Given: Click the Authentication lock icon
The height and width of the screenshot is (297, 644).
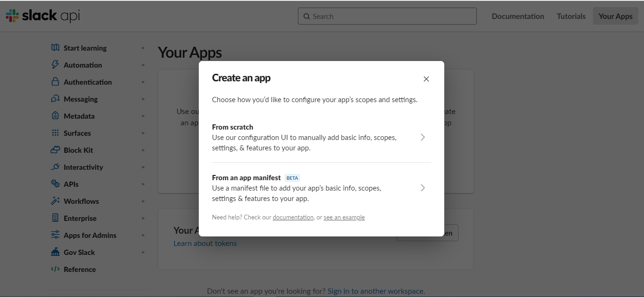Looking at the screenshot, I should click(55, 82).
